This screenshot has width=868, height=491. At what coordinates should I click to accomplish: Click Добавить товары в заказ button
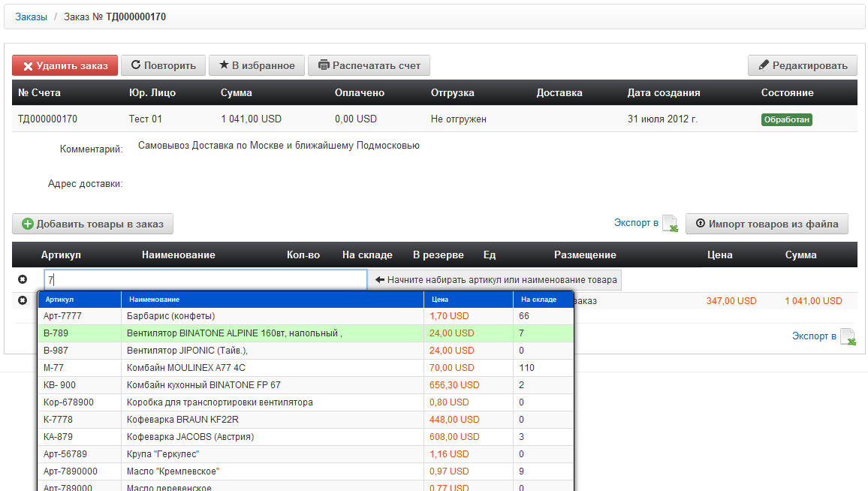(x=93, y=224)
